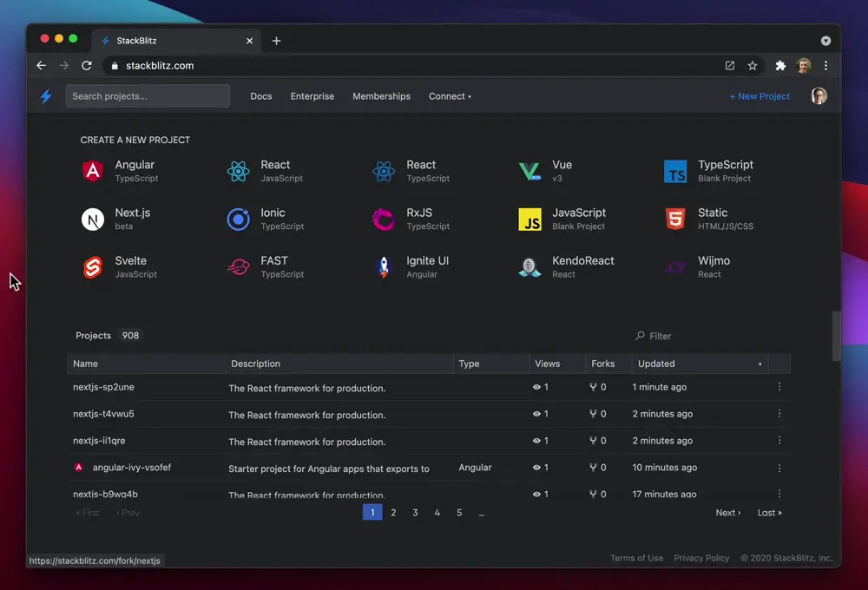The width and height of the screenshot is (868, 590).
Task: Click the page vertical scrollbar
Action: 837,336
